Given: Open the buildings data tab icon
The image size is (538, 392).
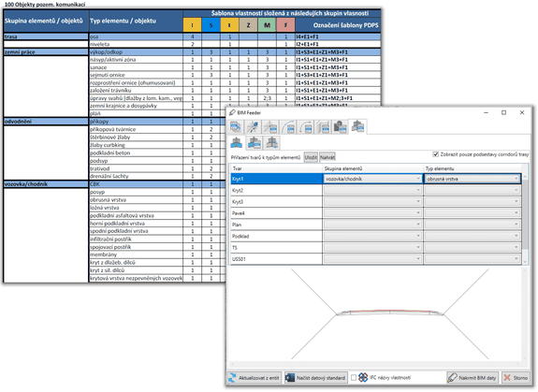Looking at the screenshot, I should 340,127.
